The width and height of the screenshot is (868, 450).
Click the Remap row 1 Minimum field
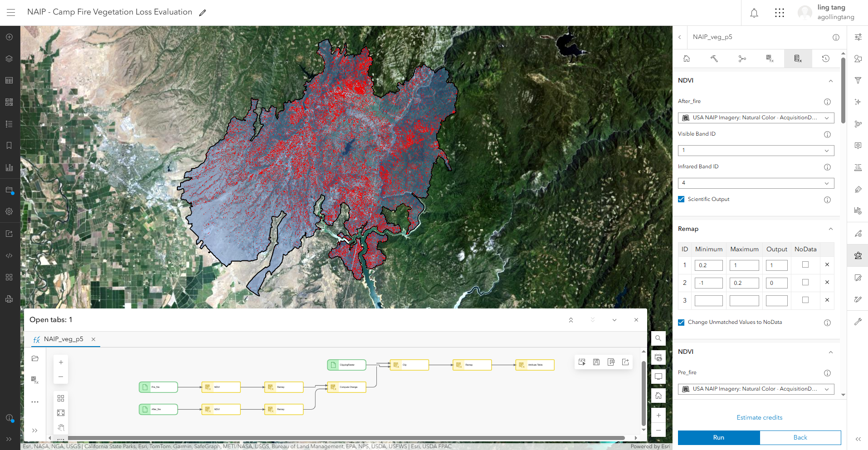(x=708, y=265)
